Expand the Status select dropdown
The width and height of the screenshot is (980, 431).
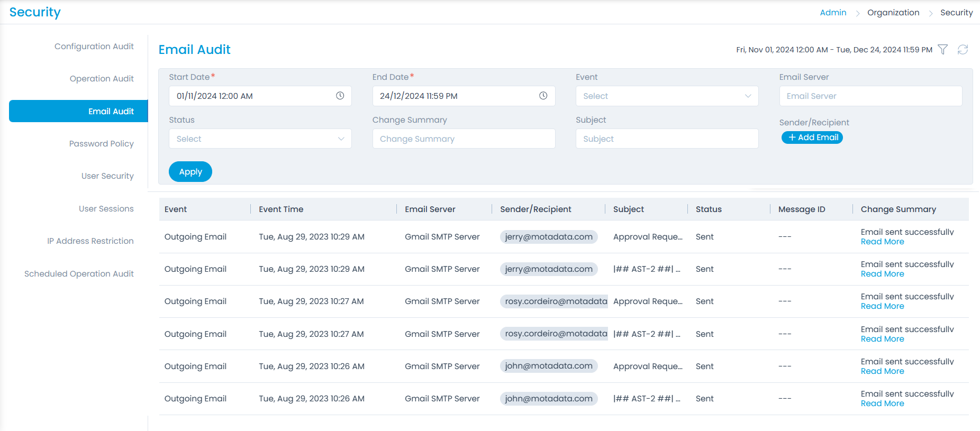tap(260, 139)
